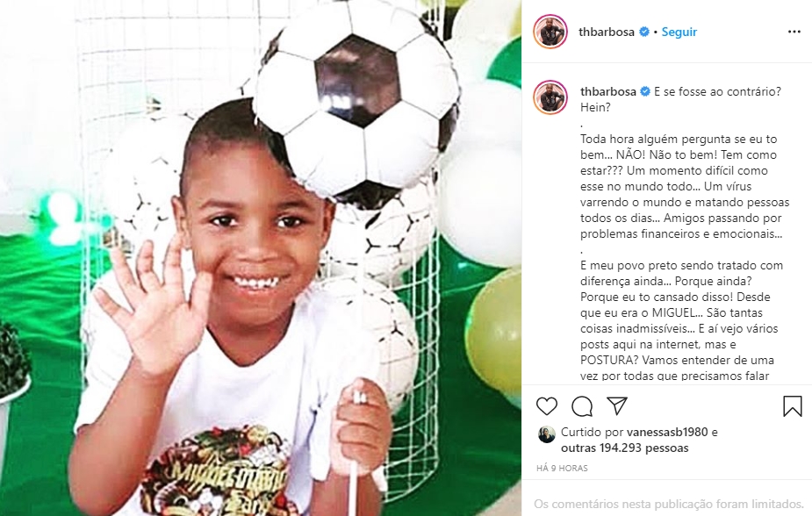This screenshot has height=516, width=812.
Task: Follow thbarbosa with Seguir button
Action: pos(679,32)
